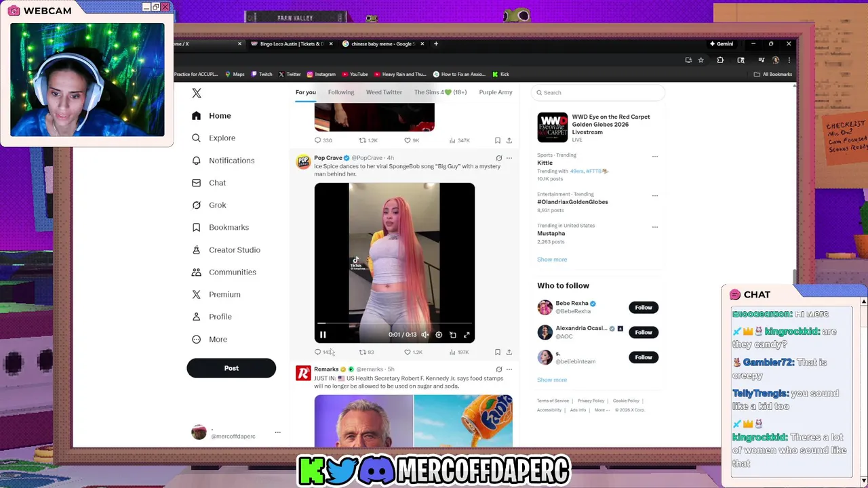Reply to the Pop Crave post
Screen dimensions: 868x488
(317, 352)
